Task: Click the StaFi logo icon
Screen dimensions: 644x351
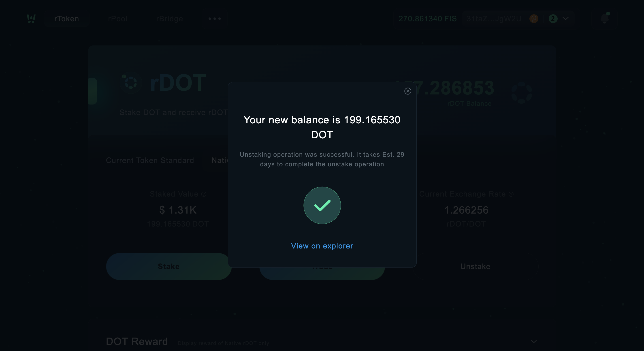Action: click(31, 19)
